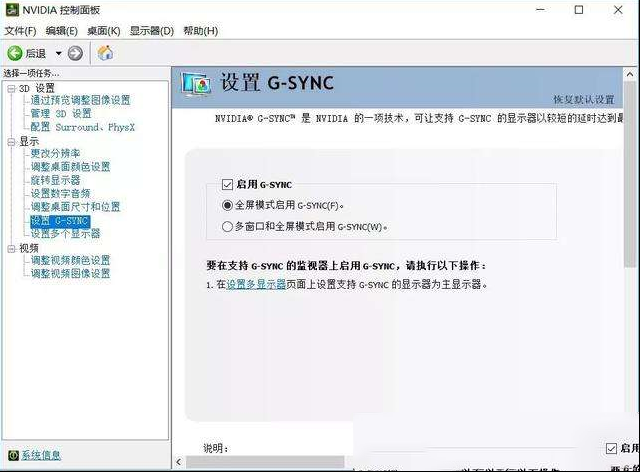Open the 桌面(K) menu

(x=104, y=31)
